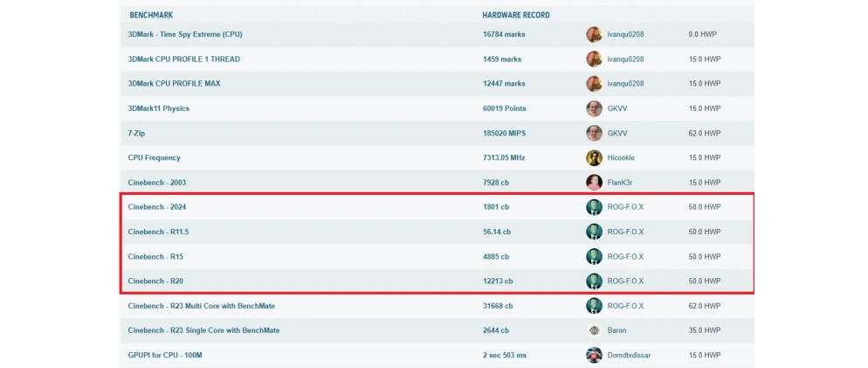Click GKVV avatar in 3DMark11 Physics row

[594, 108]
